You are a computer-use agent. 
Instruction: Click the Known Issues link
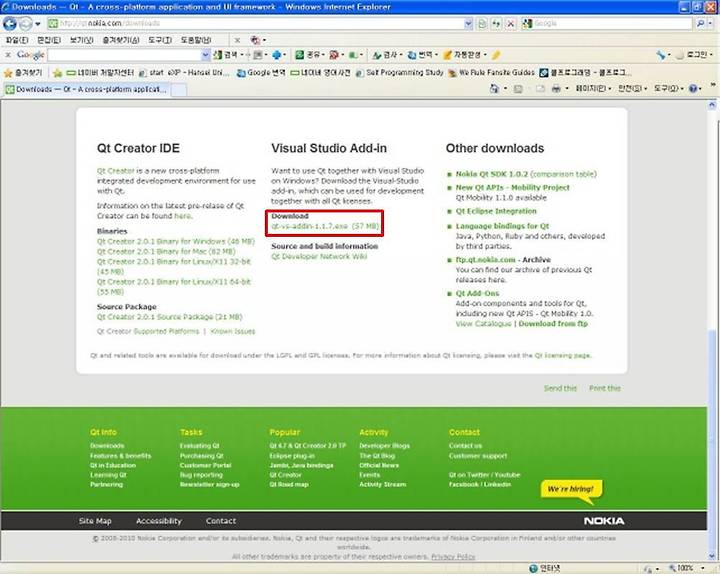[232, 331]
